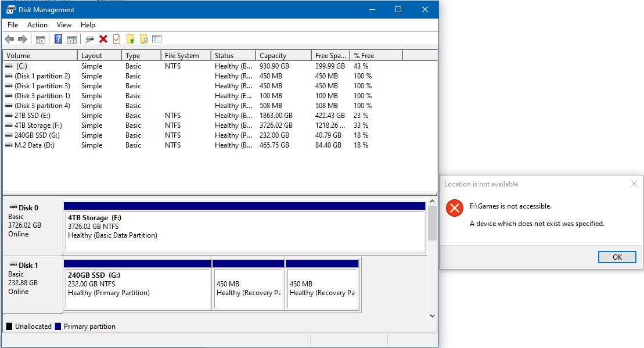Click the folder with green arrow icon
Viewport: 644px width, 348px height.
(x=131, y=39)
